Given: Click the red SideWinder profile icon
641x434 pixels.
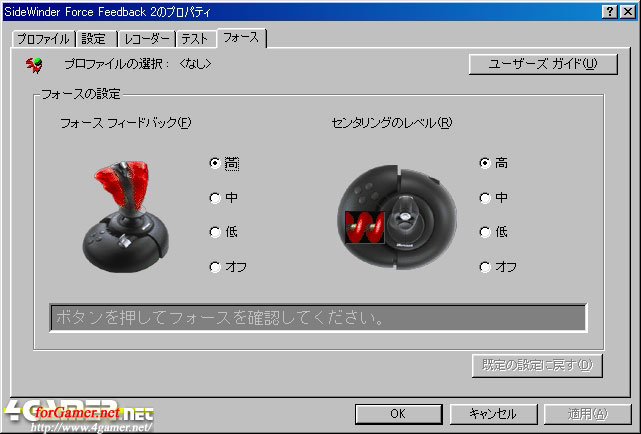Looking at the screenshot, I should (34, 65).
